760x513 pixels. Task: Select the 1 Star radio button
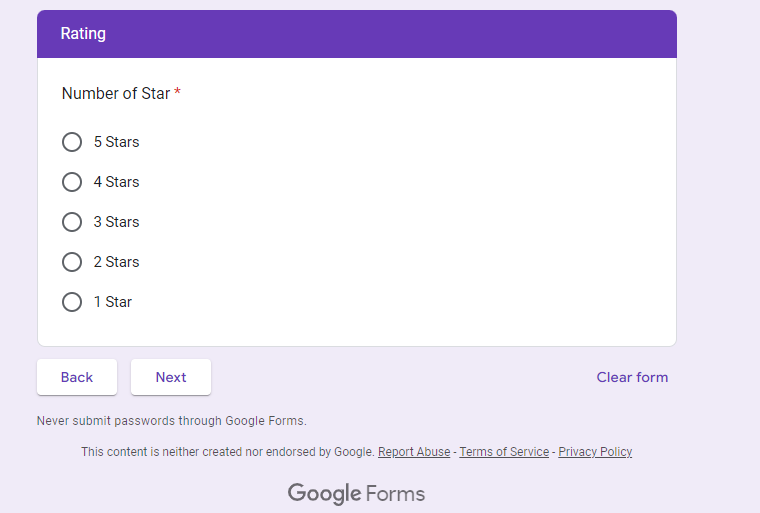coord(72,302)
